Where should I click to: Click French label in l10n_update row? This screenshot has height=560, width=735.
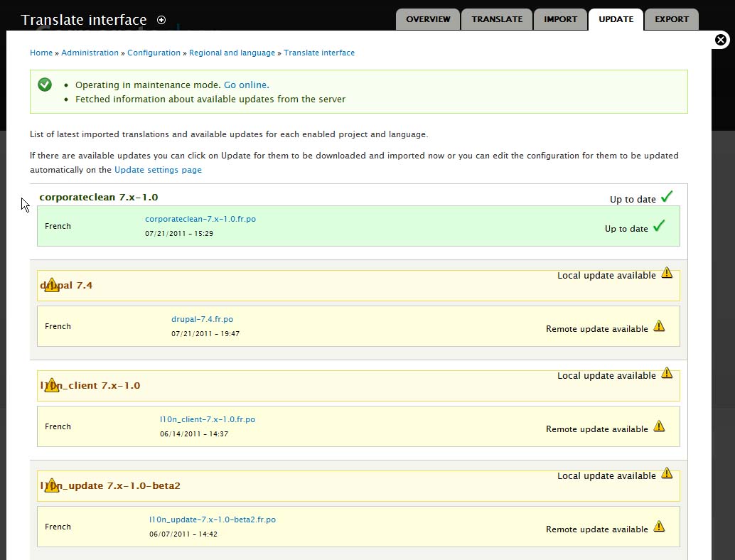pyautogui.click(x=58, y=527)
